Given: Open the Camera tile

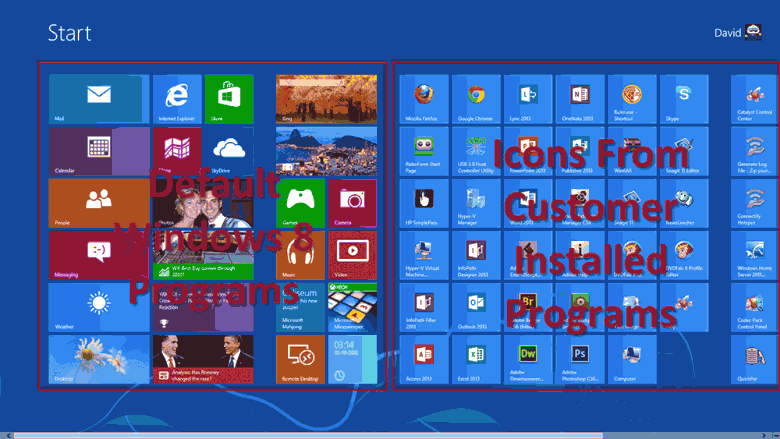Looking at the screenshot, I should pyautogui.click(x=352, y=203).
